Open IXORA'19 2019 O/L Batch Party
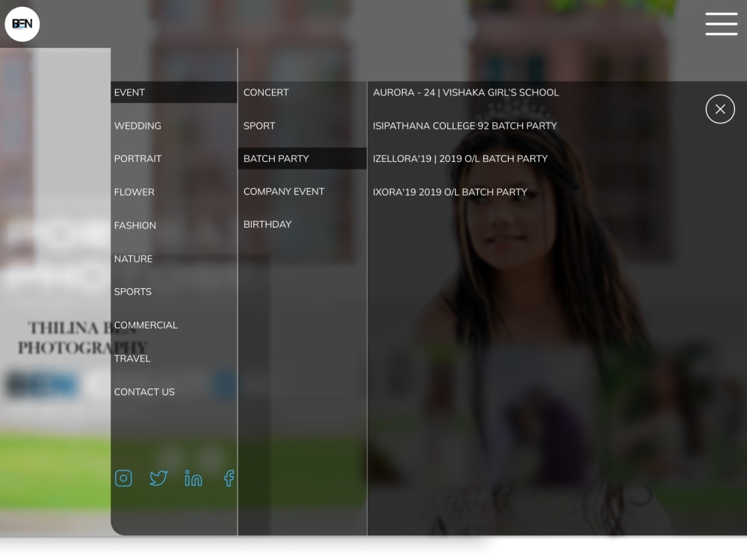Image resolution: width=747 pixels, height=560 pixels. tap(450, 192)
